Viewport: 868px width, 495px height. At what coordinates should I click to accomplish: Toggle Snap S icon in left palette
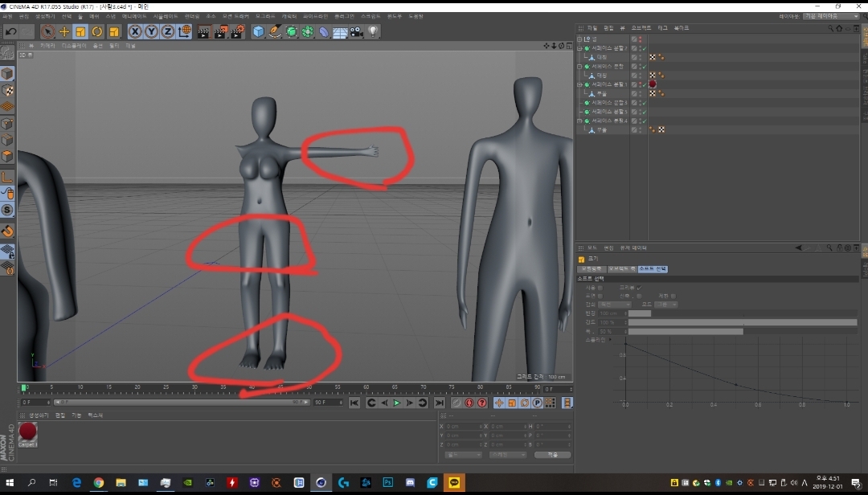point(7,210)
